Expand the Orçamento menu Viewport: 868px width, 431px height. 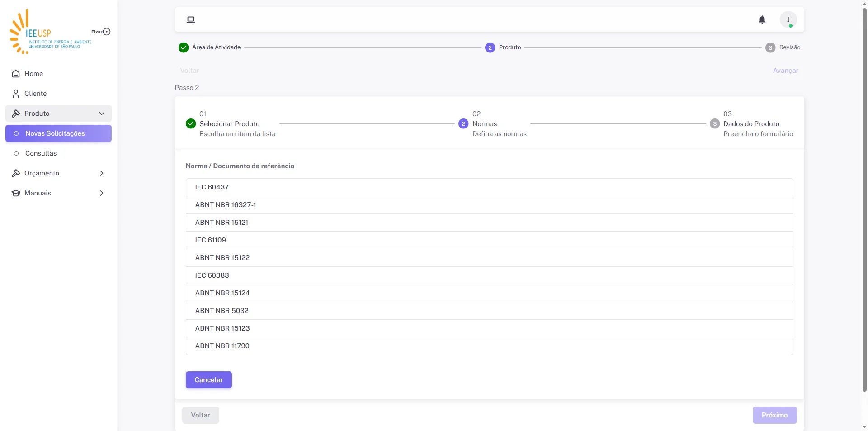[x=58, y=173]
